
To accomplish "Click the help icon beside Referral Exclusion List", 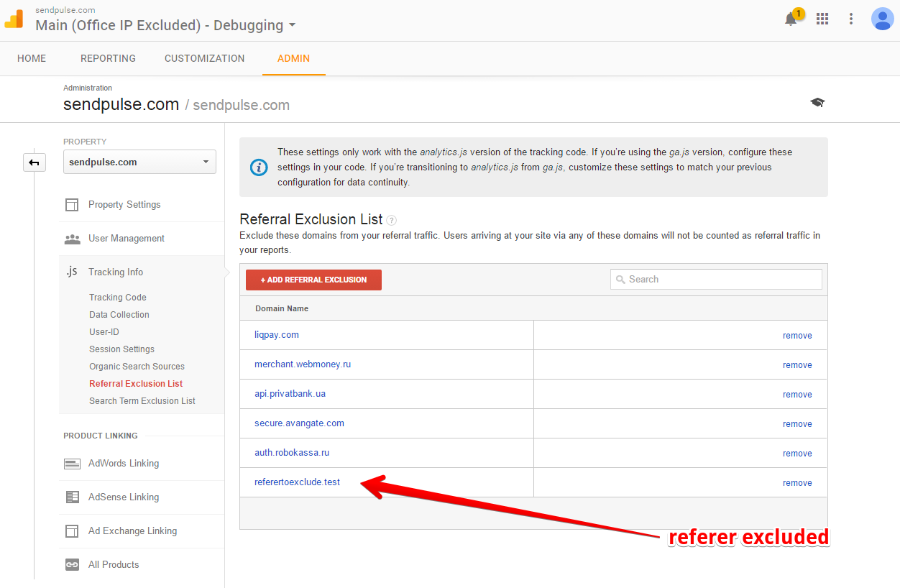I will [x=391, y=221].
